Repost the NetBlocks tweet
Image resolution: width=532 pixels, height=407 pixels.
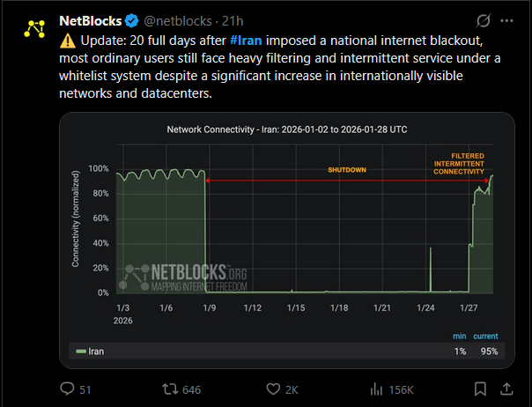[x=171, y=388]
